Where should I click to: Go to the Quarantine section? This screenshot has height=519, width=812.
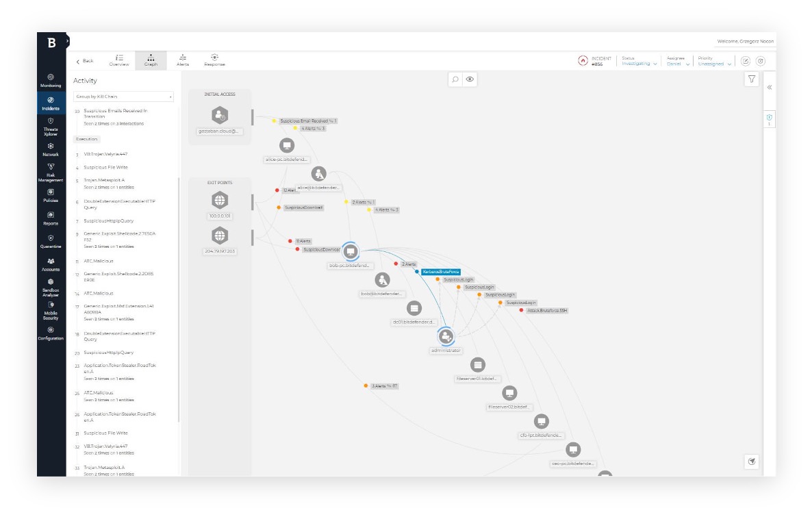(51, 241)
